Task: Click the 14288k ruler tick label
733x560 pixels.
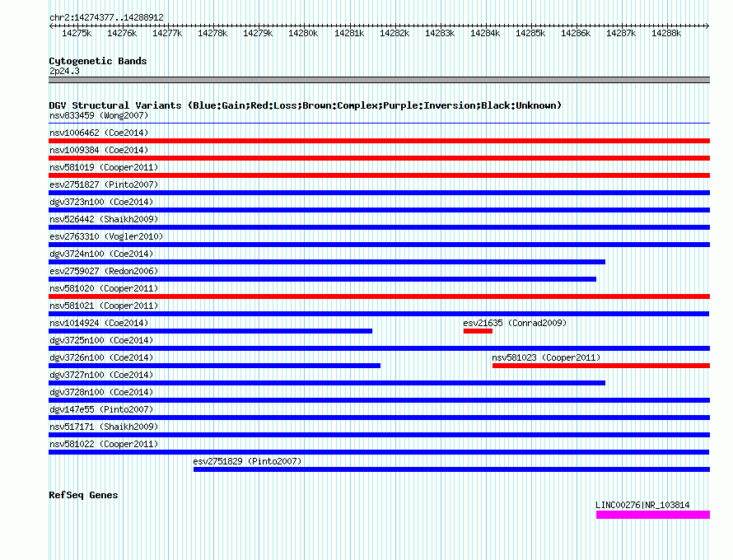Action: pos(666,33)
